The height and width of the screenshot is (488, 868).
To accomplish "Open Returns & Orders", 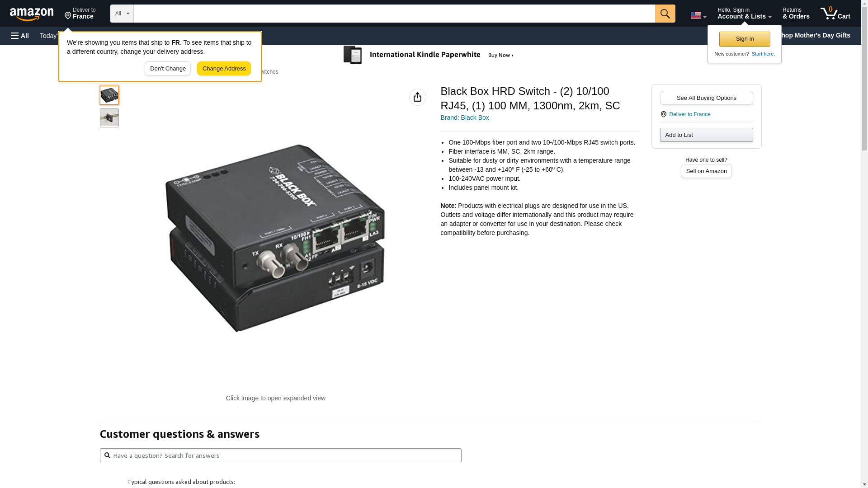I will pos(795,14).
